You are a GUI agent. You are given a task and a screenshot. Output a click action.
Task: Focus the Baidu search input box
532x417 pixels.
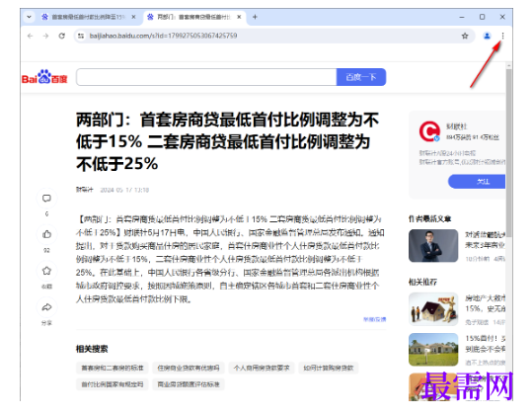coord(206,77)
